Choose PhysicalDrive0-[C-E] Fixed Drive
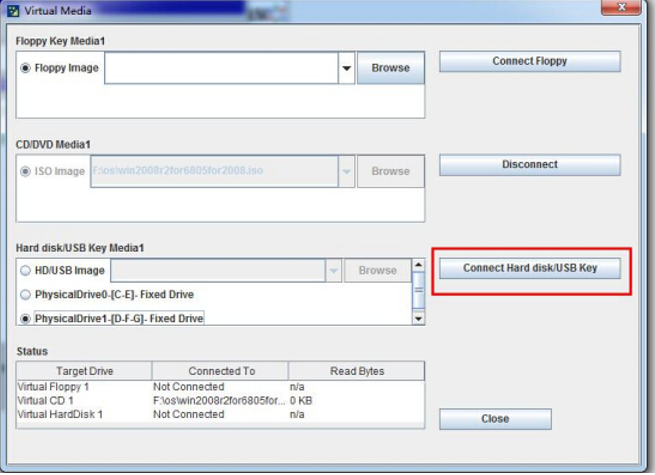 (26, 295)
